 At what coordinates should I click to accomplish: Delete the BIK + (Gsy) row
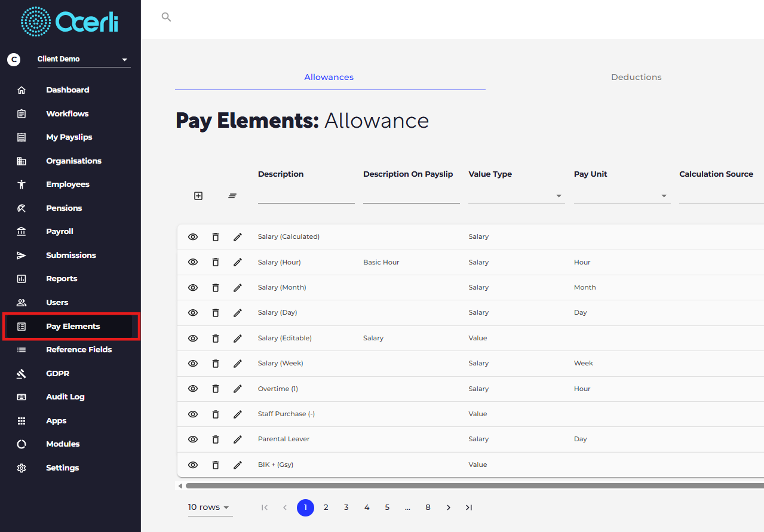(216, 465)
